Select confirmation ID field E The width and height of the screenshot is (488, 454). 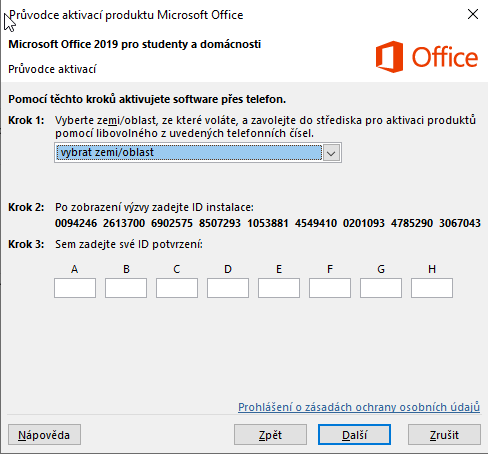click(x=279, y=288)
